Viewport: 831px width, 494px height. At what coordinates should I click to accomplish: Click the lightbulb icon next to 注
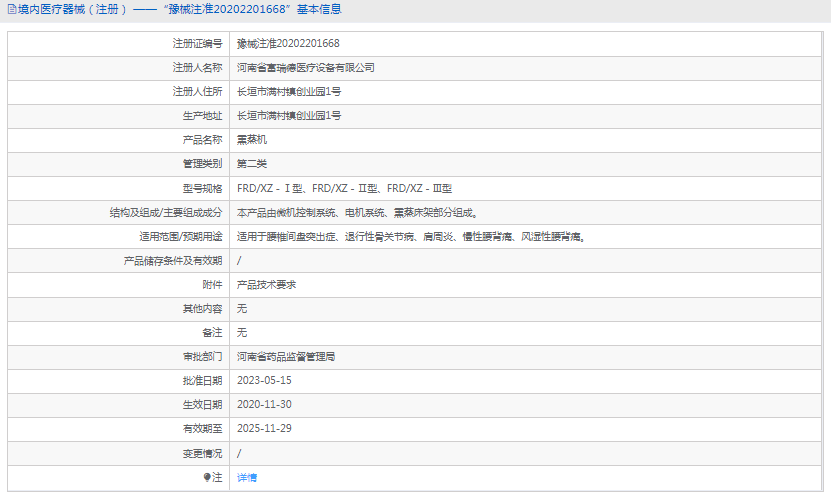click(207, 478)
